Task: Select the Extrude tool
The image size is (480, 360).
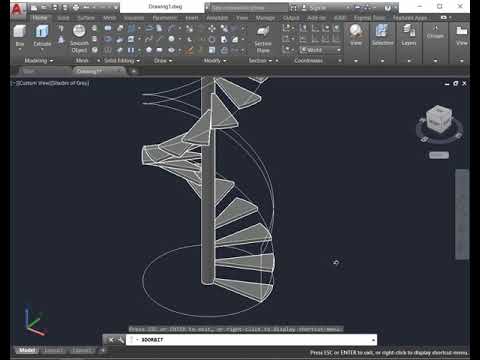Action: [x=42, y=35]
